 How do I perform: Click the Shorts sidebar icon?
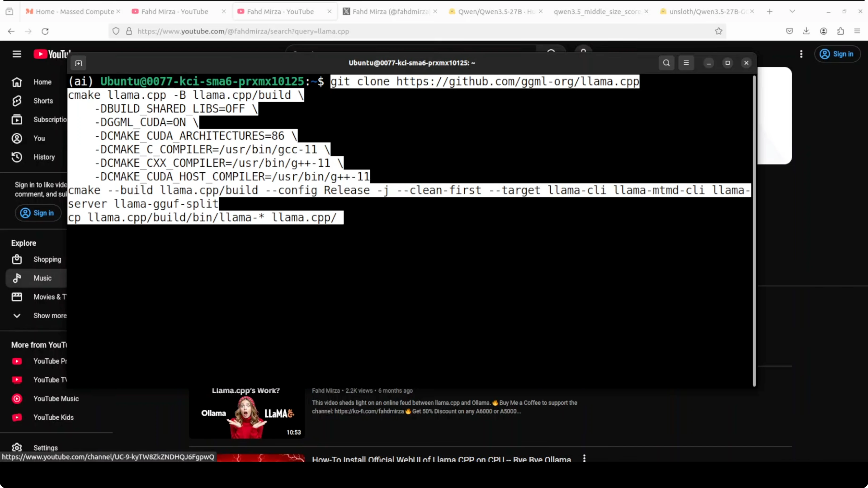(x=17, y=101)
